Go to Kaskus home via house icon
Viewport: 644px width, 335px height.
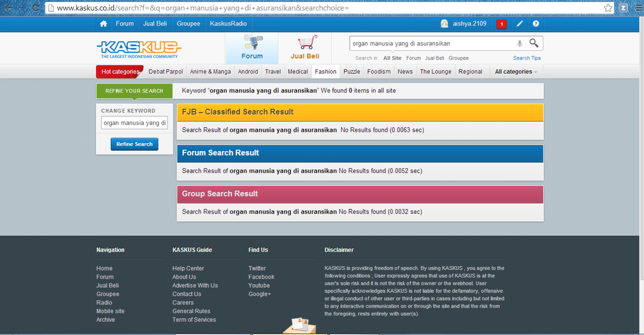(103, 24)
